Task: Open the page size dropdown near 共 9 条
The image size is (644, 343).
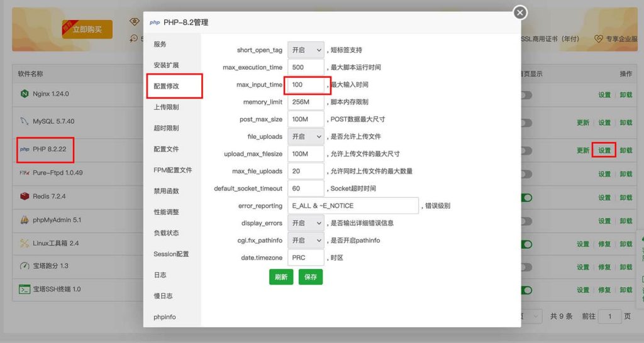Action: [531, 316]
